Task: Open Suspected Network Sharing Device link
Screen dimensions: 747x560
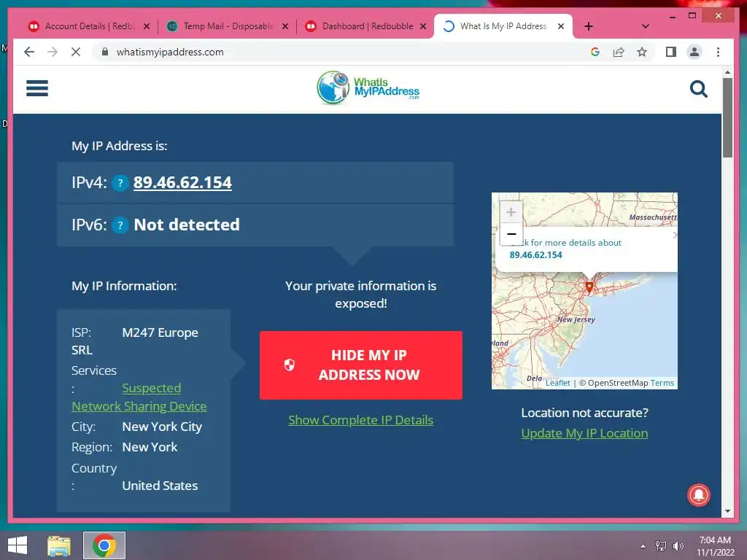Action: click(x=139, y=397)
